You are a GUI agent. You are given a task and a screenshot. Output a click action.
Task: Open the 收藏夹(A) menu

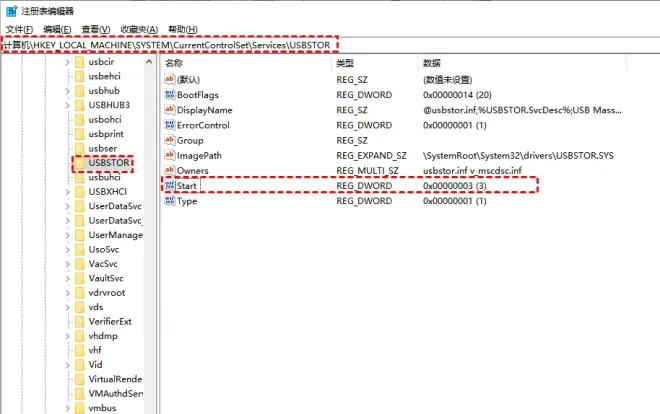(139, 29)
